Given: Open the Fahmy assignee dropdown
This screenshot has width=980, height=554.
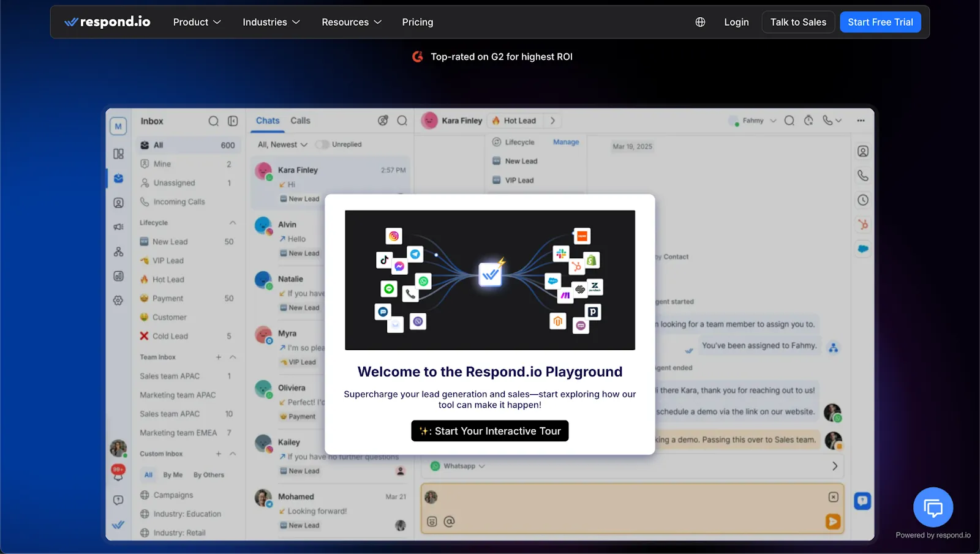Looking at the screenshot, I should pyautogui.click(x=753, y=121).
